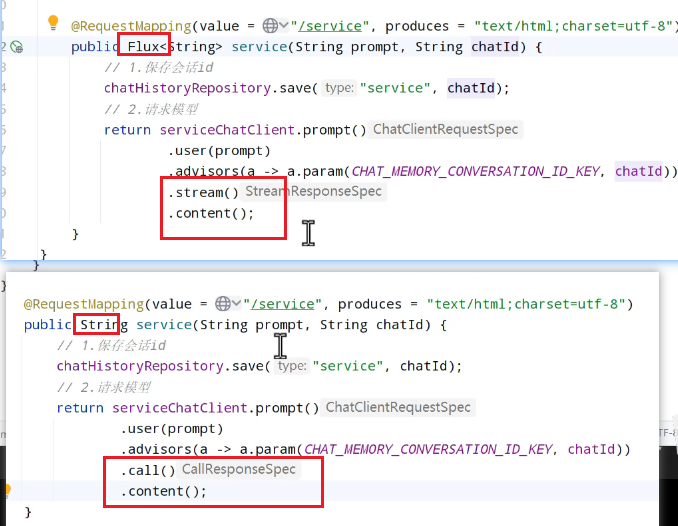The width and height of the screenshot is (678, 526).
Task: Click the service method name after Flux<String>
Action: [x=259, y=47]
